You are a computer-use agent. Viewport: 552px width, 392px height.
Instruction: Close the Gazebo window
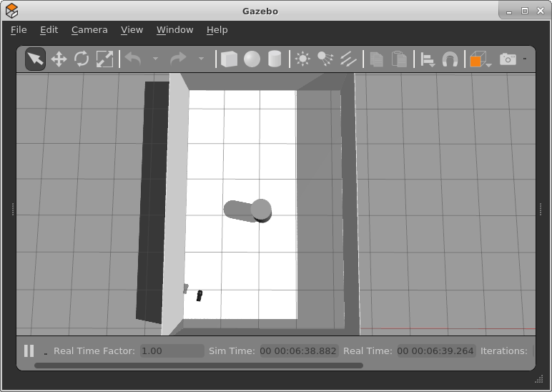click(x=541, y=11)
